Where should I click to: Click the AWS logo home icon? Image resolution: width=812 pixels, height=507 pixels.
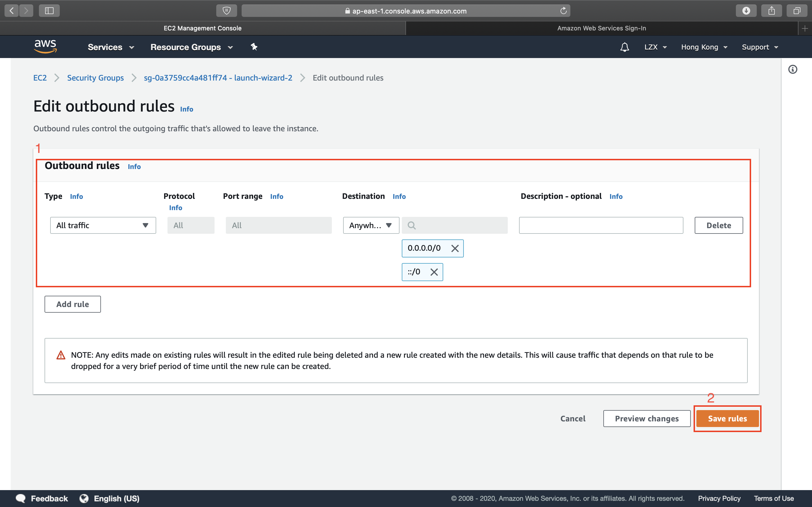click(x=45, y=46)
